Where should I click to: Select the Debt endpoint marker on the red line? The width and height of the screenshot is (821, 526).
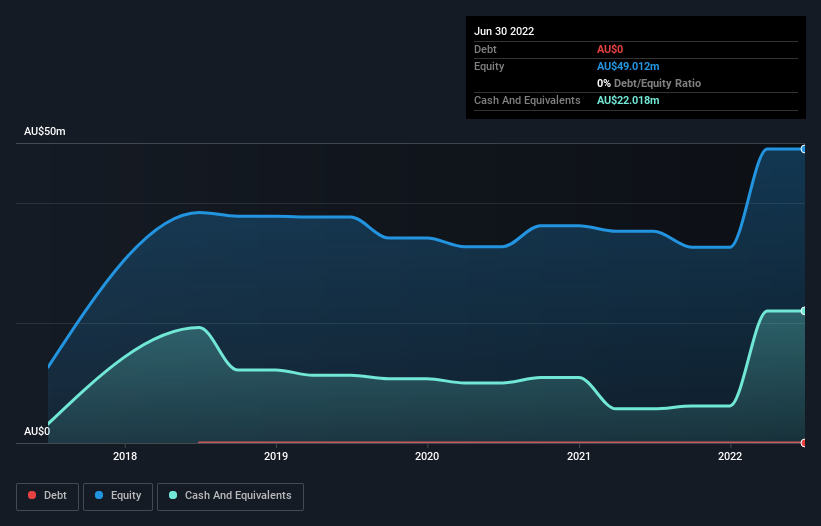(x=804, y=443)
